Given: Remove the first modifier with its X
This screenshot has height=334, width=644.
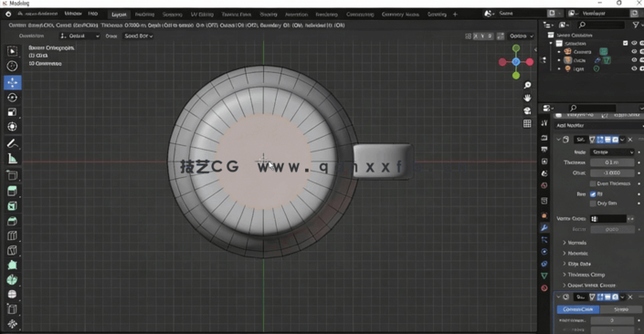Looking at the screenshot, I should coord(630,140).
